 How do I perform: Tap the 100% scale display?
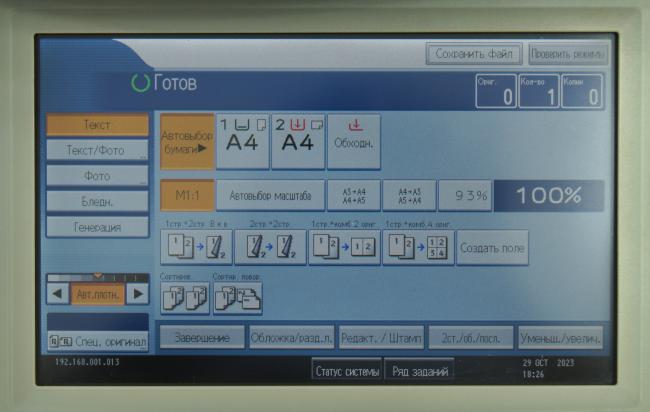click(x=549, y=195)
